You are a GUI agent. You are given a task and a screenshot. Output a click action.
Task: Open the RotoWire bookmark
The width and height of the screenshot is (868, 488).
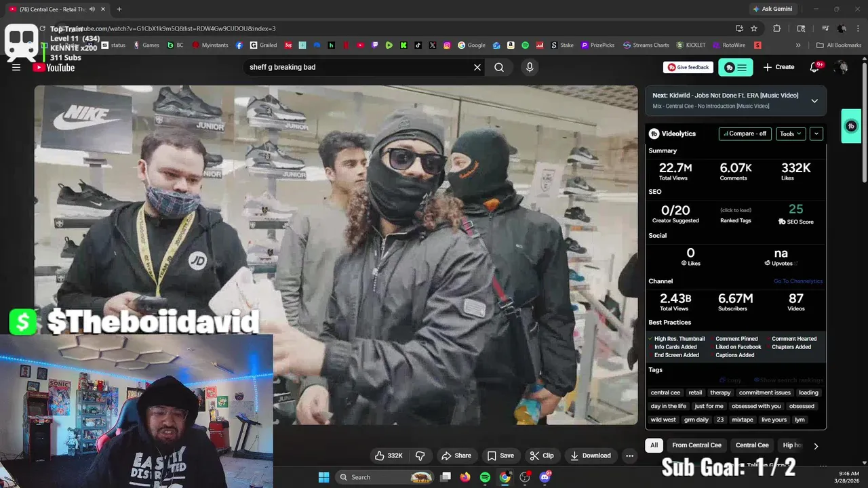point(728,45)
